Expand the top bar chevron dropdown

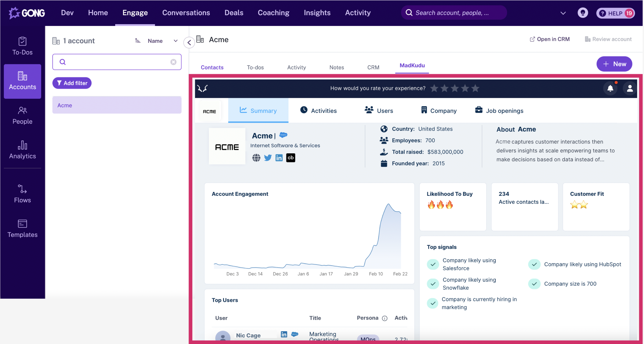click(563, 13)
